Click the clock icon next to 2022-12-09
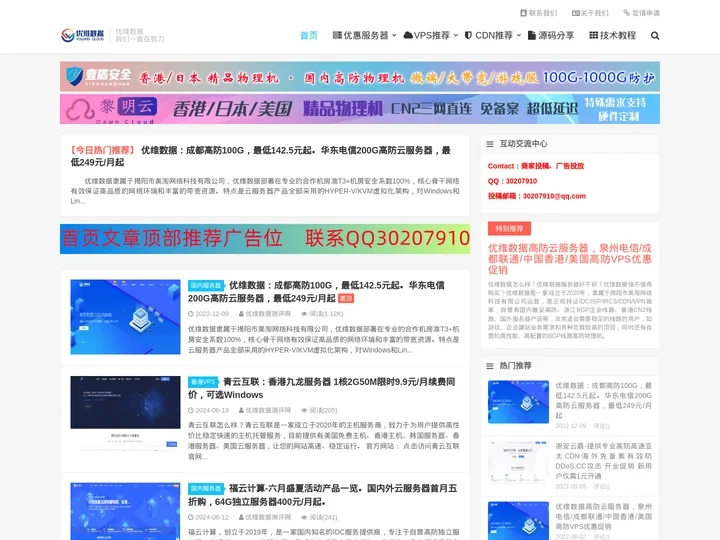 [x=191, y=314]
